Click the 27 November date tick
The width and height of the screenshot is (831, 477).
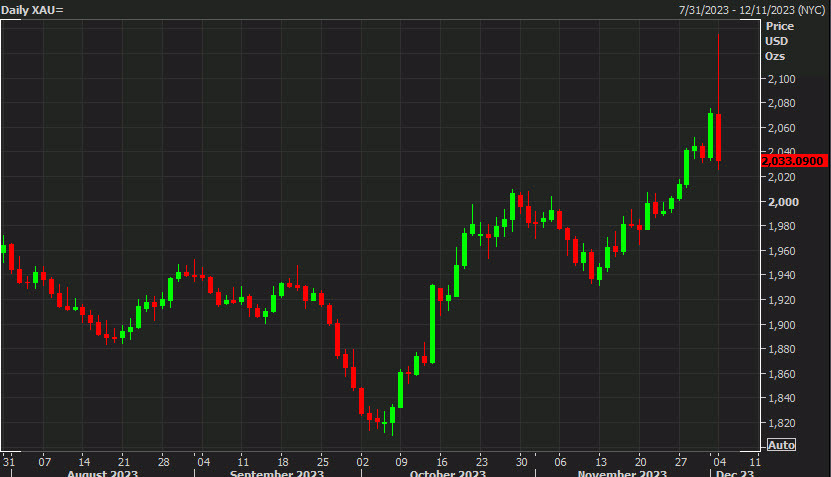tap(680, 462)
